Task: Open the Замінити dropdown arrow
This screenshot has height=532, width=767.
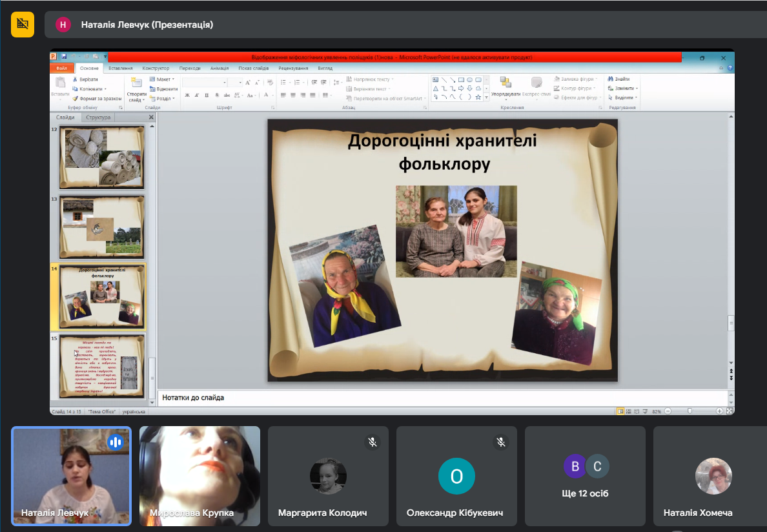Action: tap(637, 88)
